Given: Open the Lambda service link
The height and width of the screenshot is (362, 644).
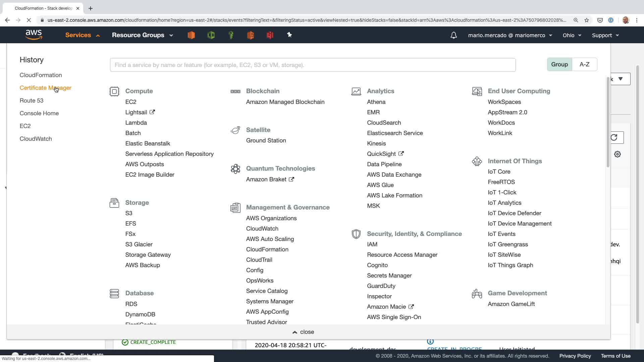Looking at the screenshot, I should point(136,123).
